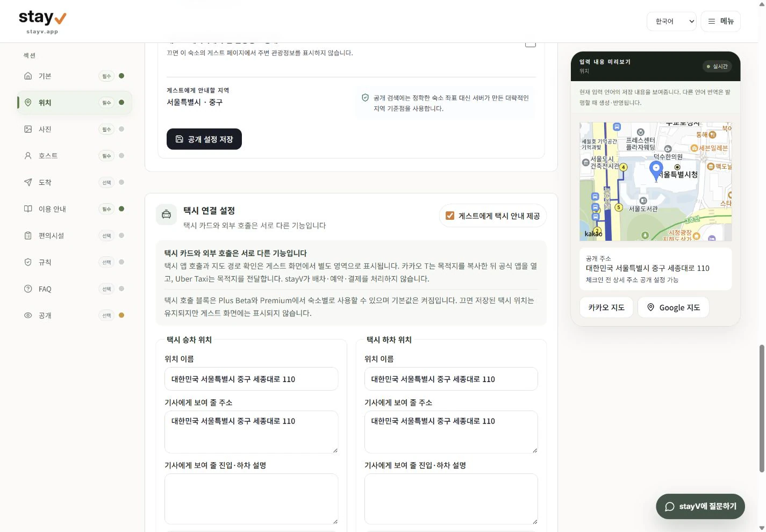Screen dimensions: 766x532
Task: Save with the 공개 설정 저장 button
Action: pyautogui.click(x=204, y=139)
